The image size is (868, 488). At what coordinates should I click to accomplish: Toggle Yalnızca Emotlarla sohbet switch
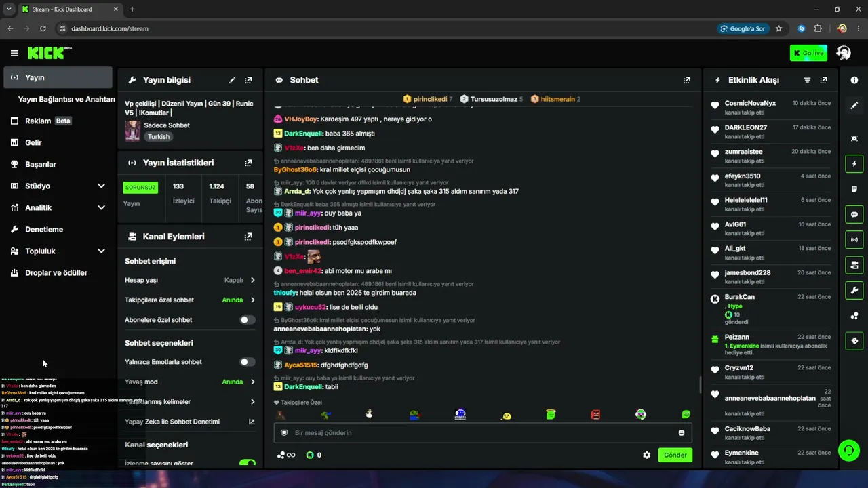pyautogui.click(x=248, y=362)
